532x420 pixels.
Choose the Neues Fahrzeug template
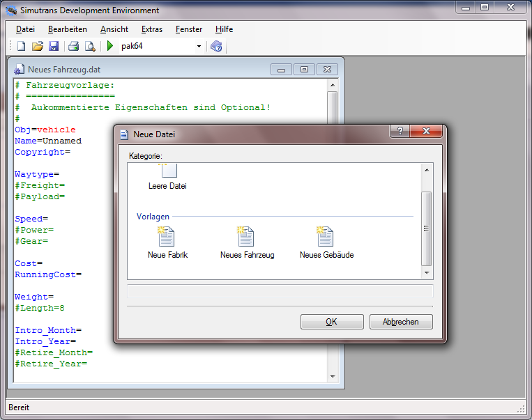click(247, 238)
